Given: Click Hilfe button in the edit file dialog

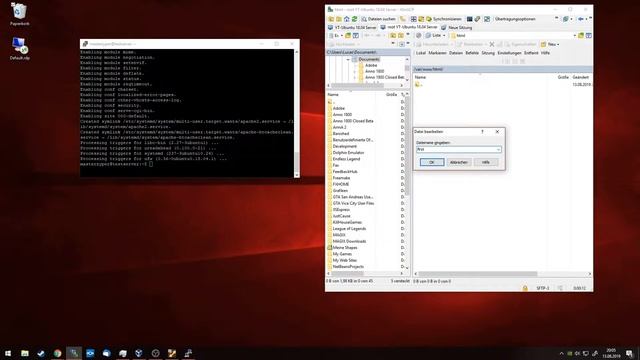Looking at the screenshot, I should (x=486, y=162).
